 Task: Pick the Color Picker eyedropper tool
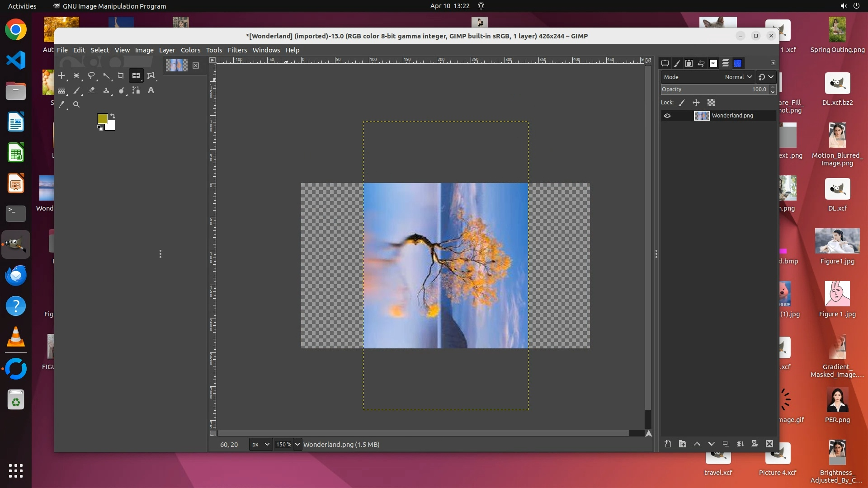(x=62, y=104)
